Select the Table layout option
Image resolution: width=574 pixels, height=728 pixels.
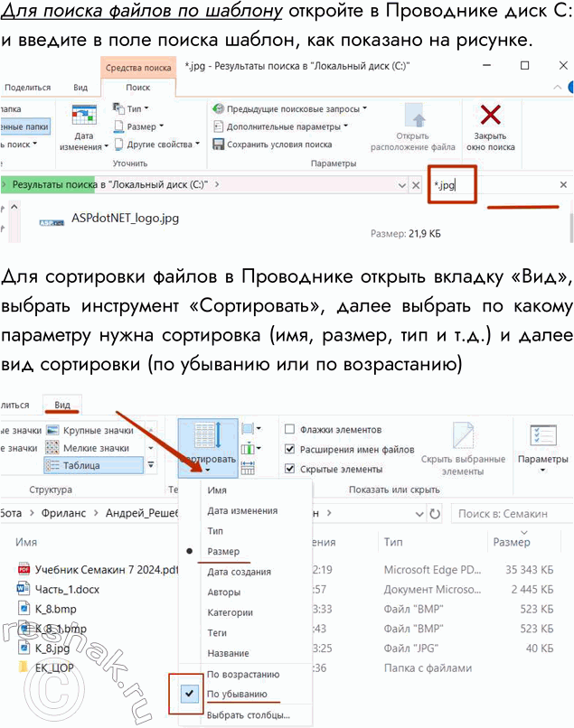point(93,465)
